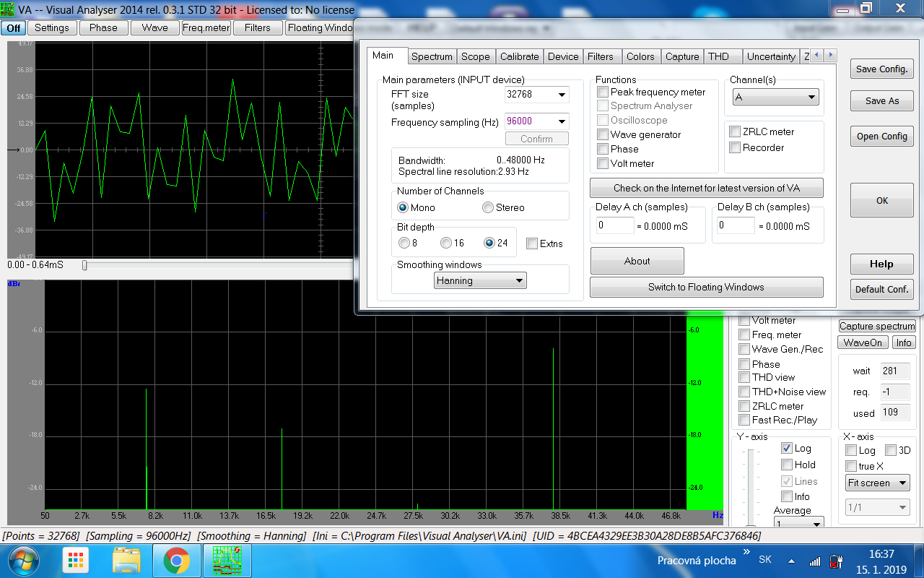Tick the Extns checkbox

(x=532, y=243)
